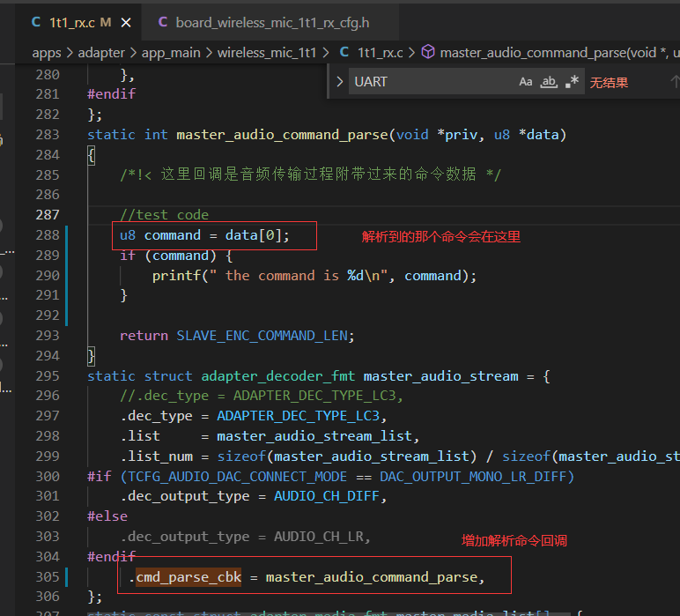Click #endif directive on line 281

click(x=112, y=93)
